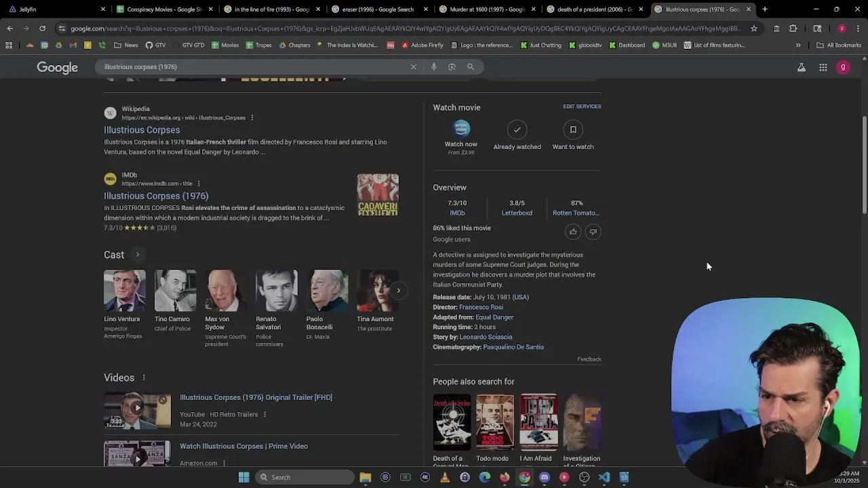Open the Illustrious Corpses Wikipedia link
The image size is (868, 488).
[x=142, y=130]
